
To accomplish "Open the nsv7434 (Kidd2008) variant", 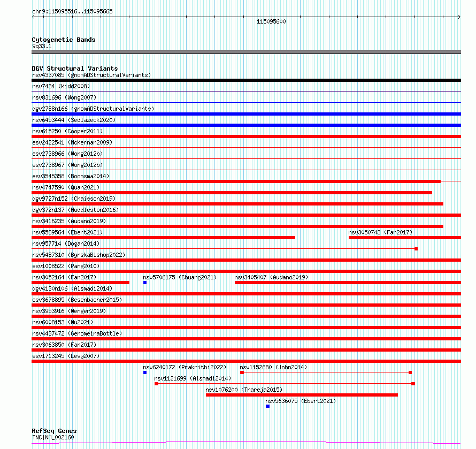I will click(61, 86).
